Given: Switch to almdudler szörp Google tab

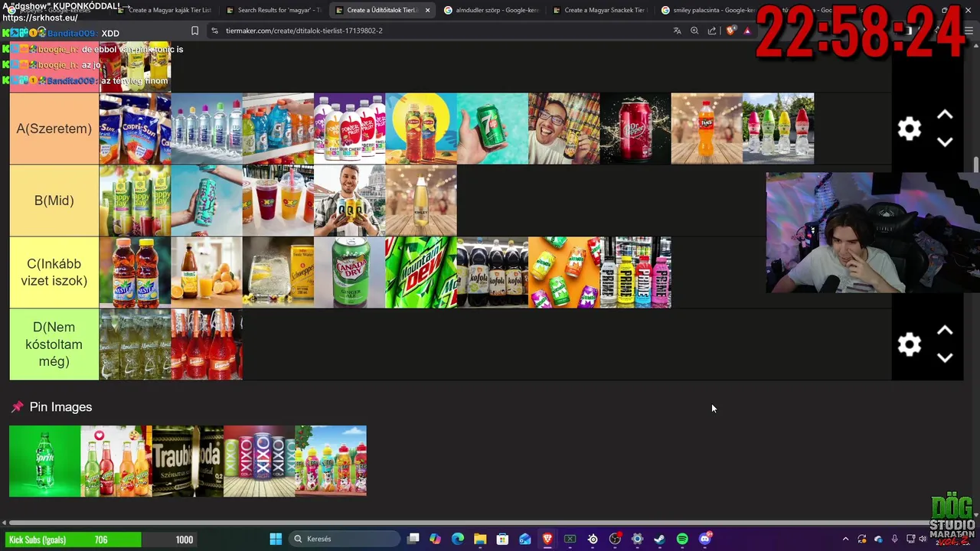Looking at the screenshot, I should (491, 10).
